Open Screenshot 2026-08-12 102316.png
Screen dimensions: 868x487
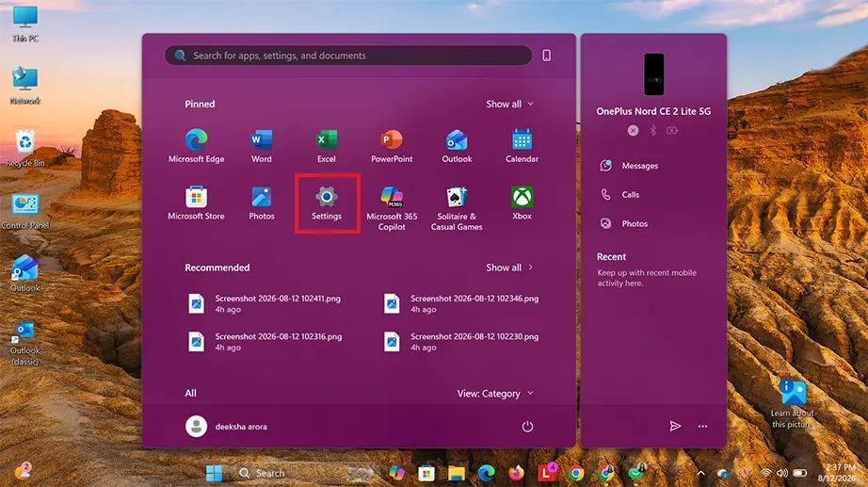pos(265,342)
